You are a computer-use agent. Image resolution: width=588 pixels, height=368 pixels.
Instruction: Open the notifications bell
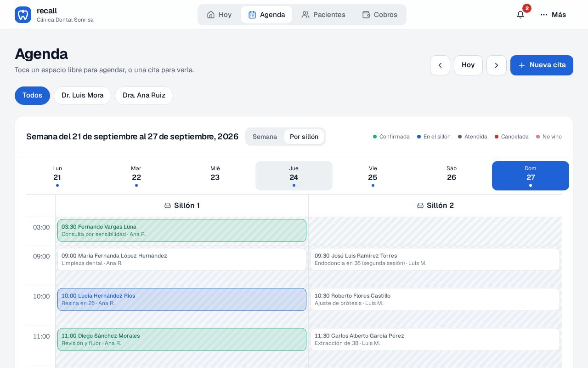click(520, 15)
